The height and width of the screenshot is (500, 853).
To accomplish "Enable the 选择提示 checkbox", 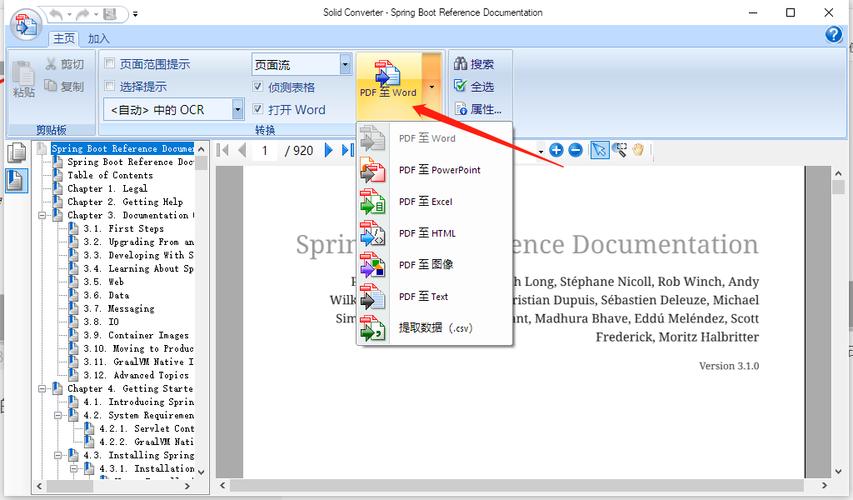I will 109,86.
